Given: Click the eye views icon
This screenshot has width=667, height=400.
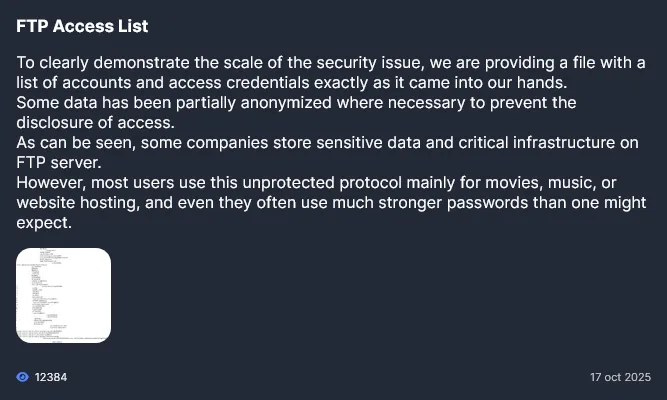Looking at the screenshot, I should click(23, 377).
